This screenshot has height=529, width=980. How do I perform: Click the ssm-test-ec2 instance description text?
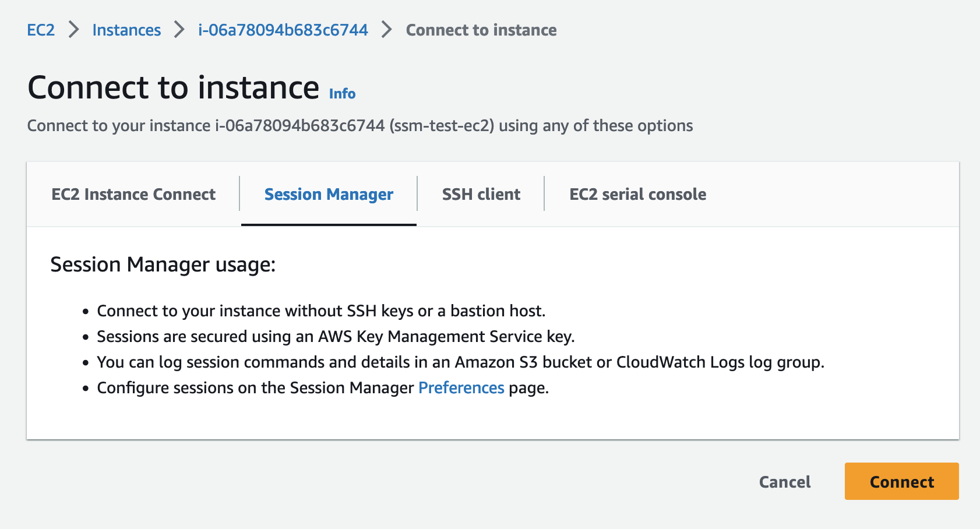coord(360,126)
